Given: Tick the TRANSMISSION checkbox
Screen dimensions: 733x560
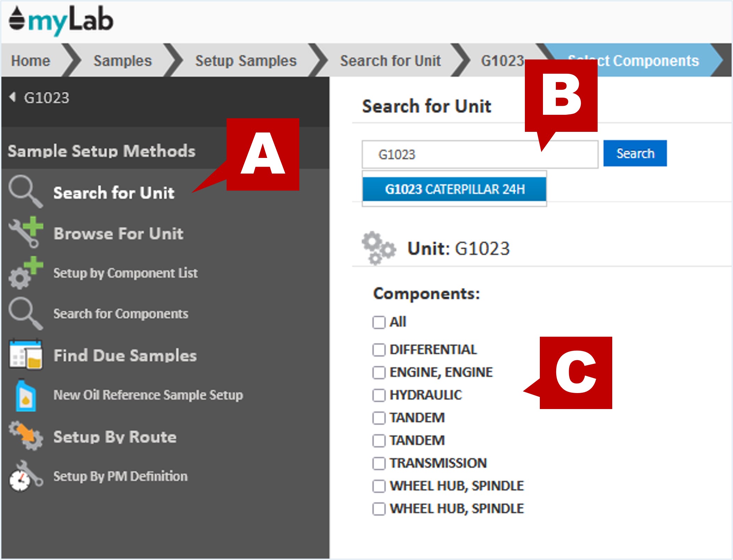Looking at the screenshot, I should point(379,463).
